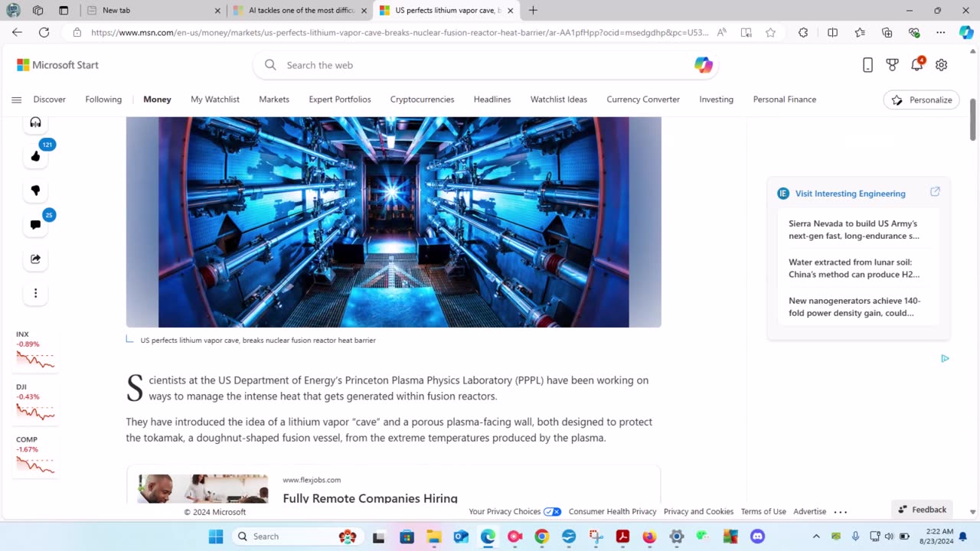Open the notifications bell

(916, 65)
